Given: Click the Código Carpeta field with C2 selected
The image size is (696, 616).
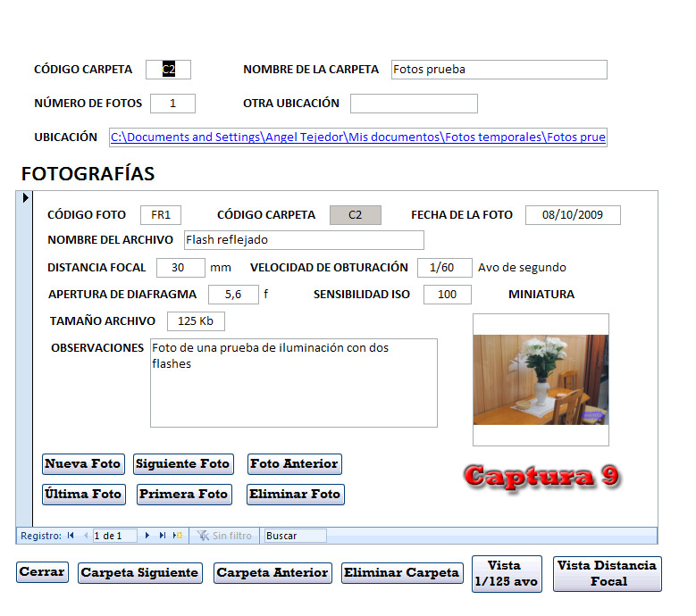Looking at the screenshot, I should click(x=168, y=70).
